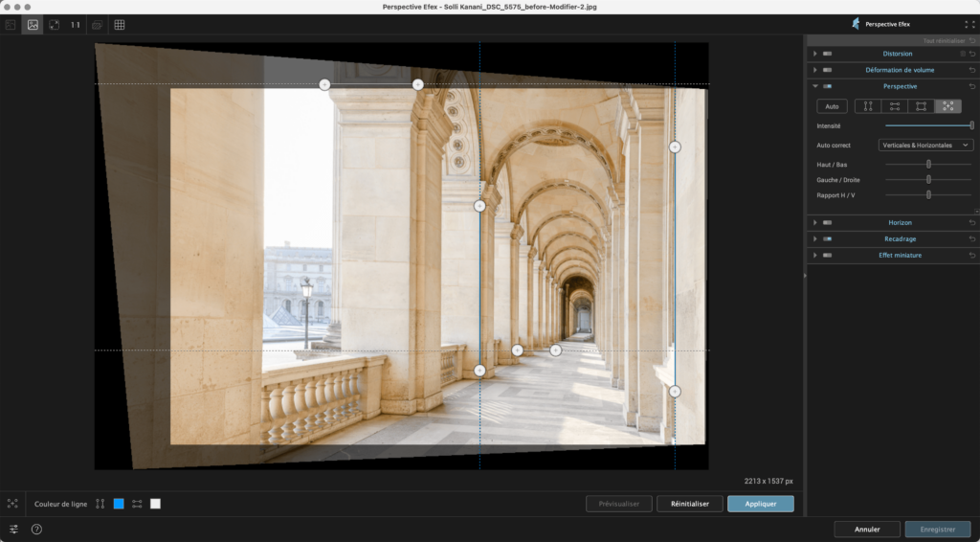The image size is (980, 542).
Task: Toggle the Effet miniature switch
Action: (x=828, y=255)
